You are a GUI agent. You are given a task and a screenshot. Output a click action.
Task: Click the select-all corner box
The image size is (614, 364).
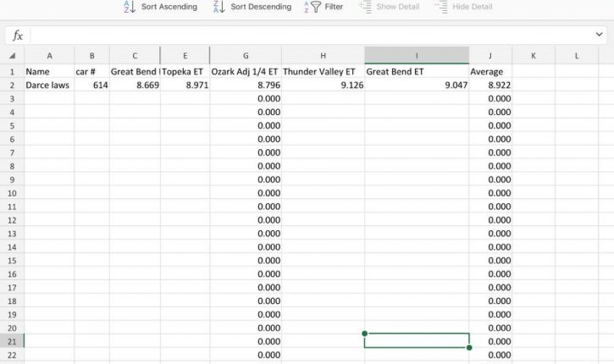[x=12, y=56]
